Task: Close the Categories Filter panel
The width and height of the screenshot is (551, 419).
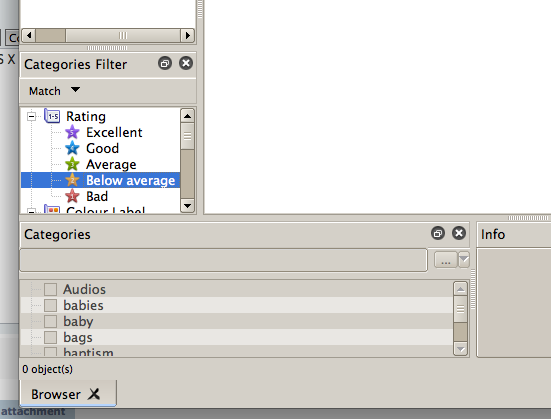Action: [186, 63]
